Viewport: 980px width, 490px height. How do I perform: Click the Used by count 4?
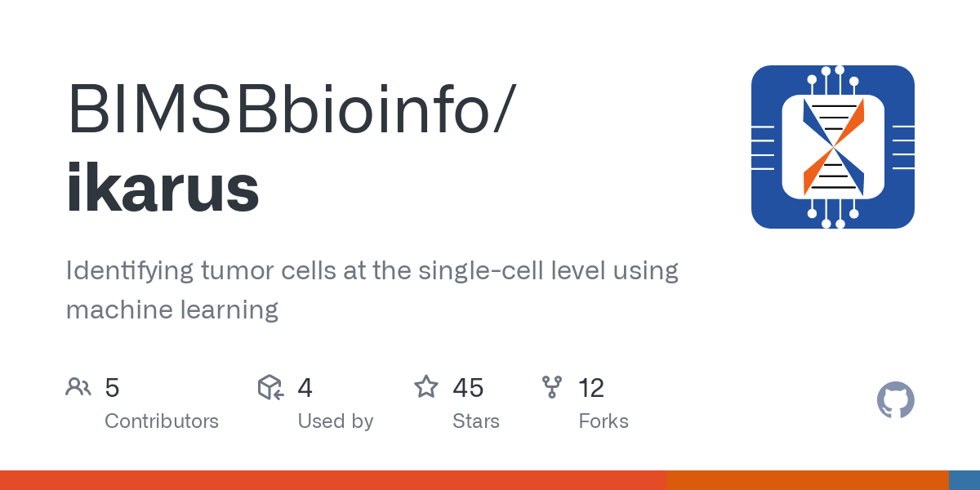coord(305,387)
